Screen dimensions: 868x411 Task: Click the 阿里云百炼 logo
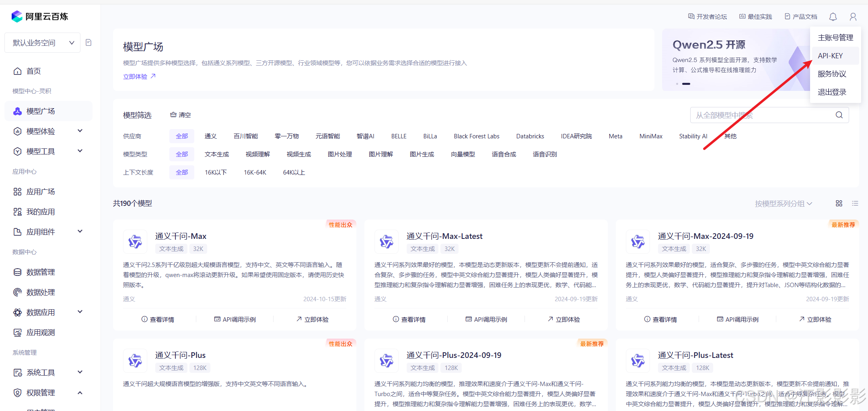(x=40, y=16)
